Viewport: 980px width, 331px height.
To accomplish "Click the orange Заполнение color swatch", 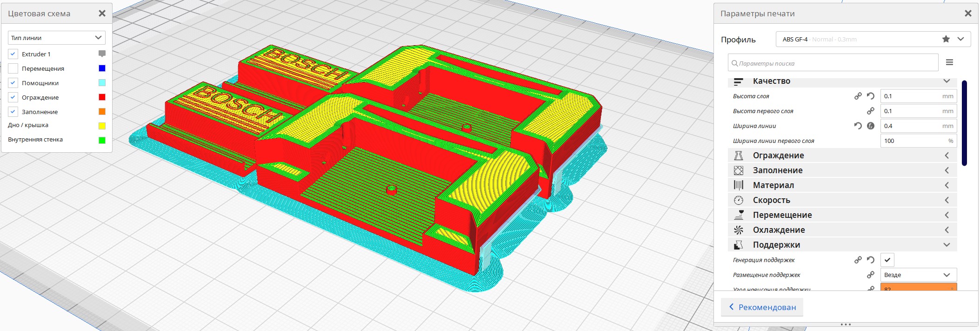I will (x=102, y=112).
